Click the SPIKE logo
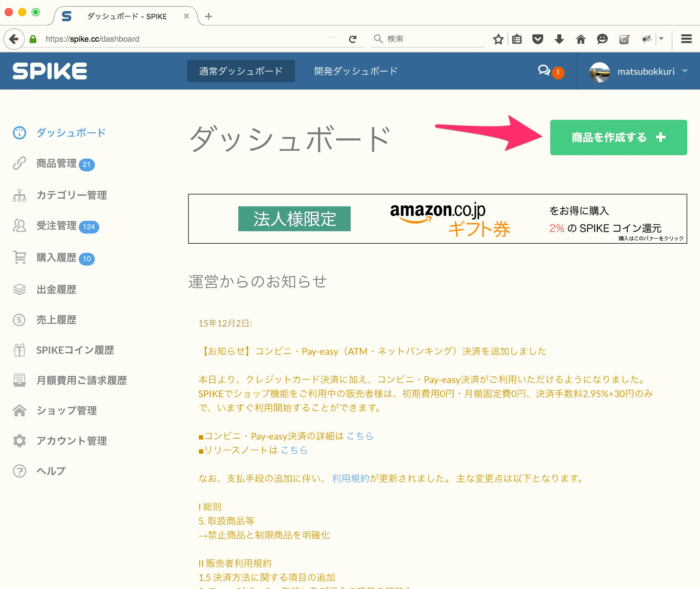This screenshot has width=700, height=589. (x=49, y=71)
